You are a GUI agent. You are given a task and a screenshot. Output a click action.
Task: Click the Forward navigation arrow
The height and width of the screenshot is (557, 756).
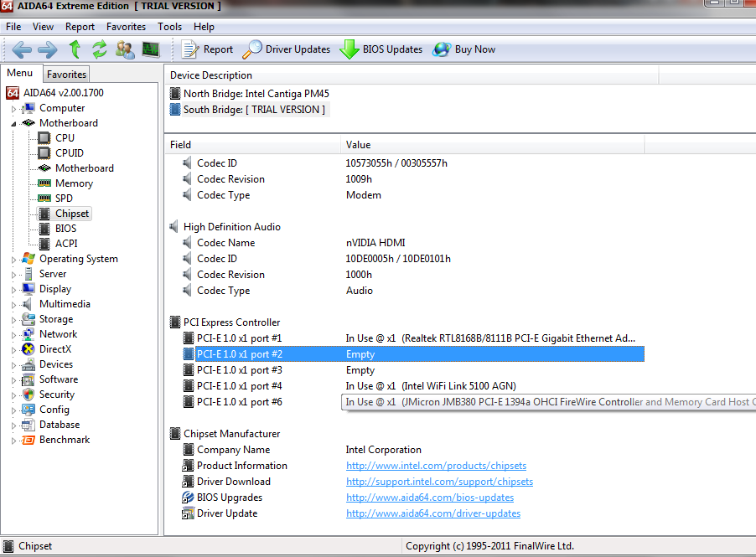click(47, 49)
